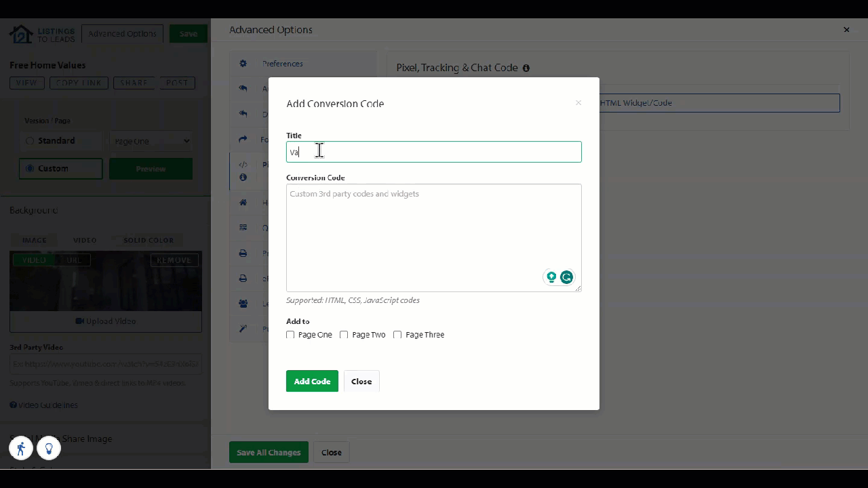The height and width of the screenshot is (488, 868).
Task: Click the printer icon in the sidebar
Action: pos(243,253)
